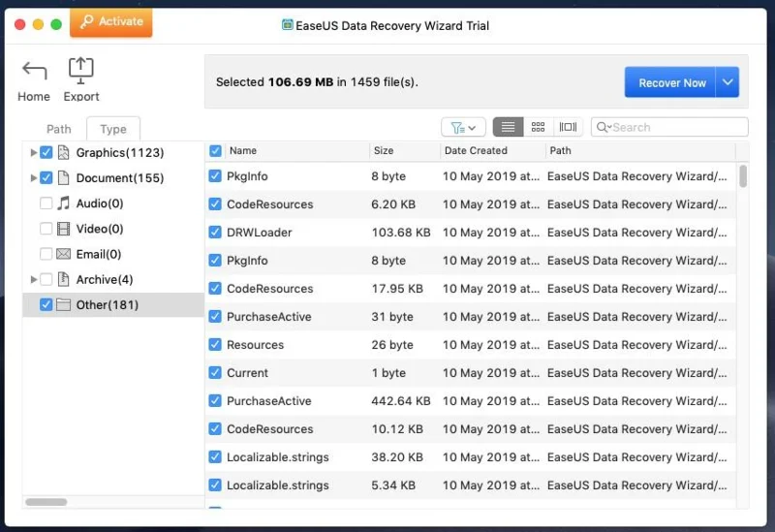775x532 pixels.
Task: Select the Type tab
Action: click(113, 129)
